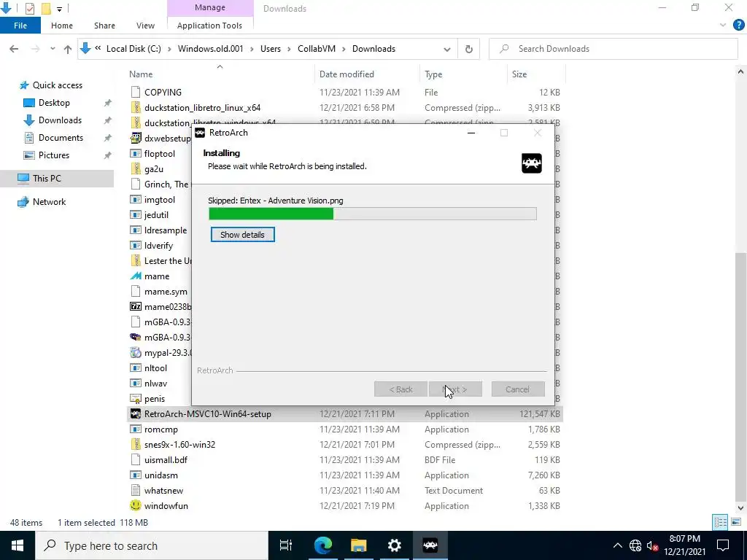Screen dimensions: 747x560
Task: Select the dxwebsetup file icon
Action: [x=136, y=138]
